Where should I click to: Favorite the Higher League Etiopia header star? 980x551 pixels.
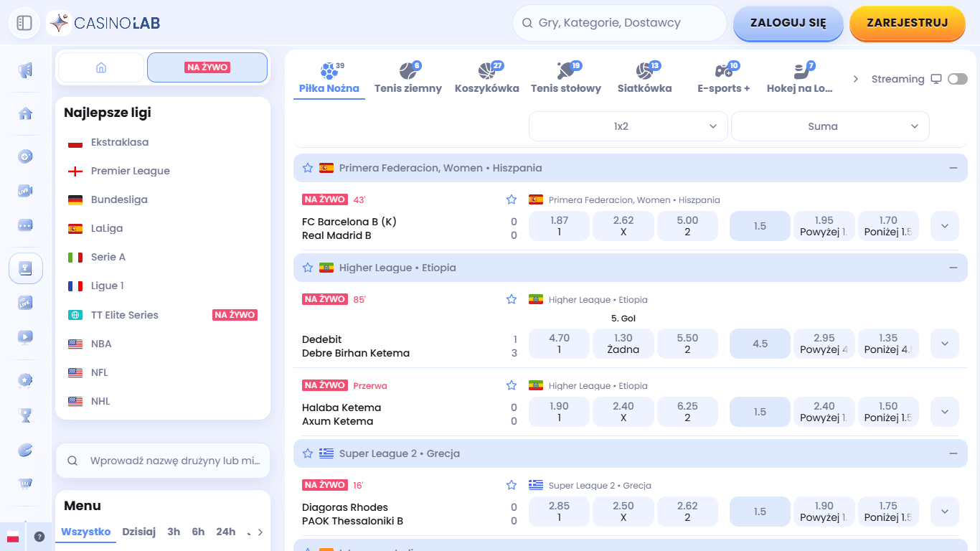point(308,268)
